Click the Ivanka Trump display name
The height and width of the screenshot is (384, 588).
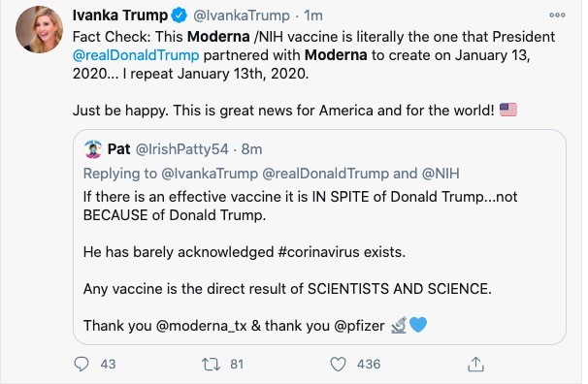click(120, 16)
